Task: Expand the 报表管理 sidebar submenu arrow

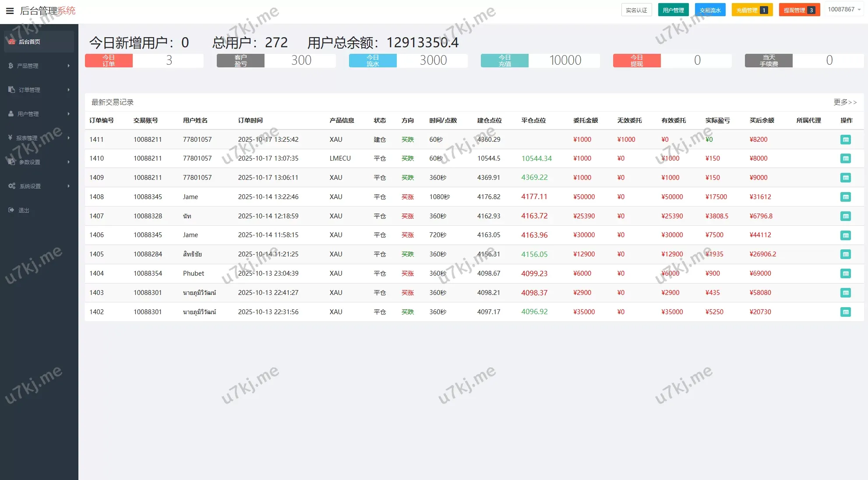Action: [68, 138]
